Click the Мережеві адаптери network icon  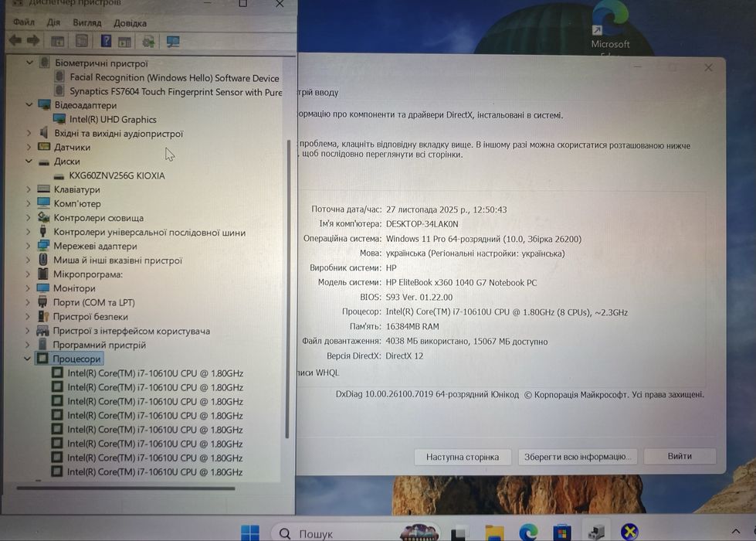pyautogui.click(x=43, y=246)
